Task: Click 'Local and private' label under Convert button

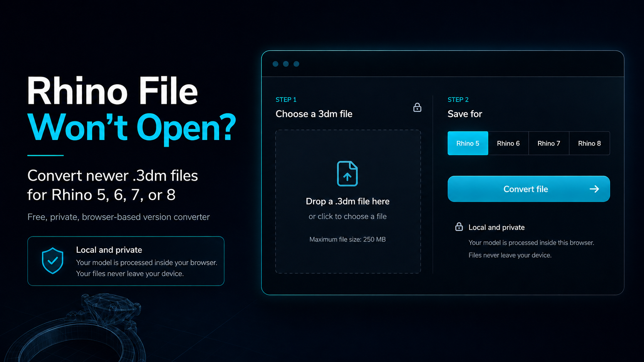Action: point(496,227)
